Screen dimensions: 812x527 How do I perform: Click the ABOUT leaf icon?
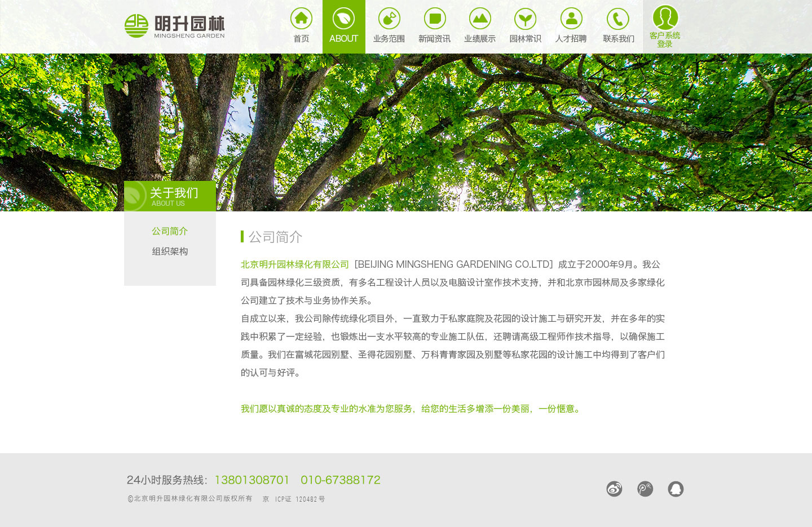tap(343, 19)
